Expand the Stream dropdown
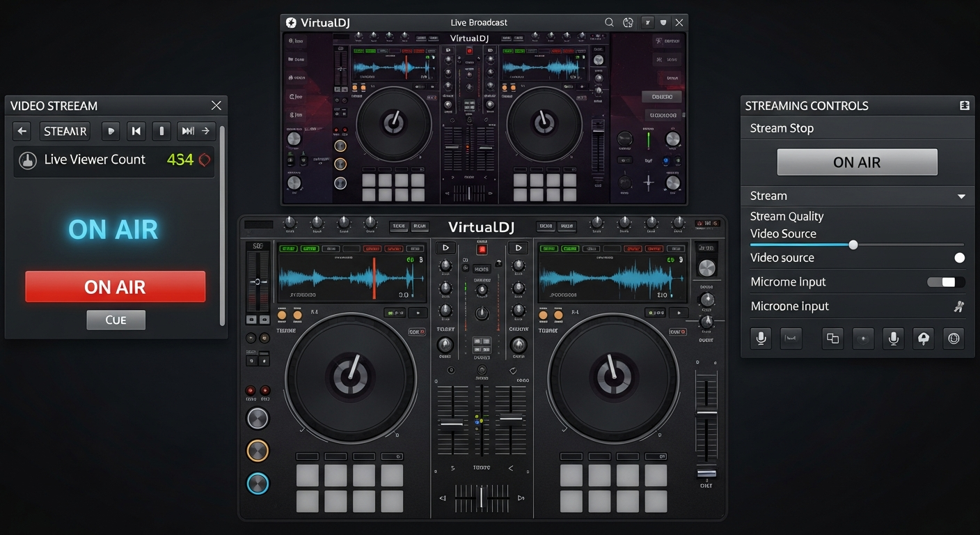 pyautogui.click(x=961, y=196)
